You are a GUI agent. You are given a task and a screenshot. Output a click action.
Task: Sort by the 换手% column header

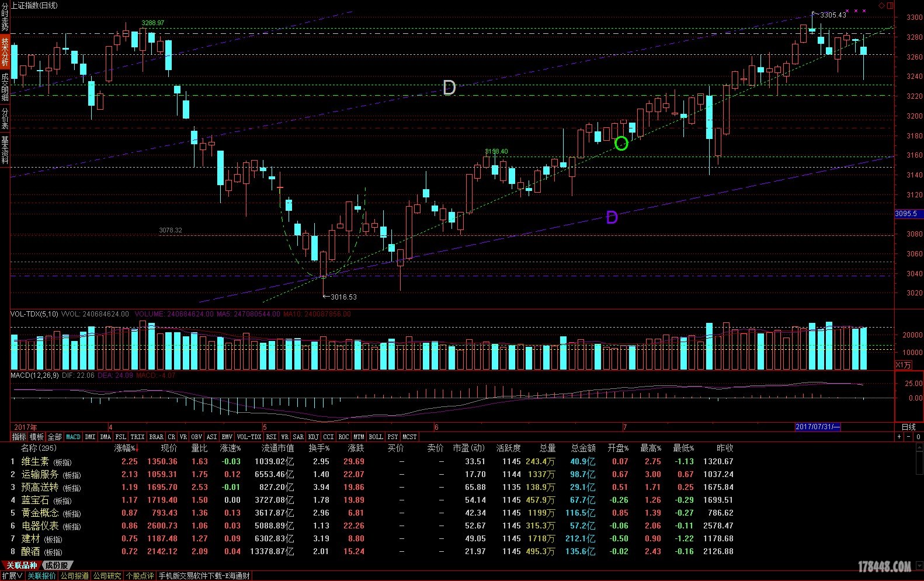319,448
